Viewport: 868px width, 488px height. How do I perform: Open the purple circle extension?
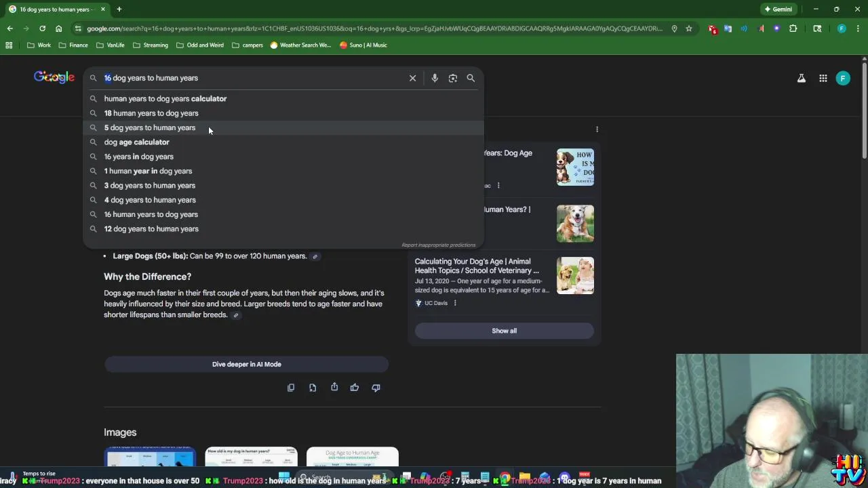coord(776,28)
